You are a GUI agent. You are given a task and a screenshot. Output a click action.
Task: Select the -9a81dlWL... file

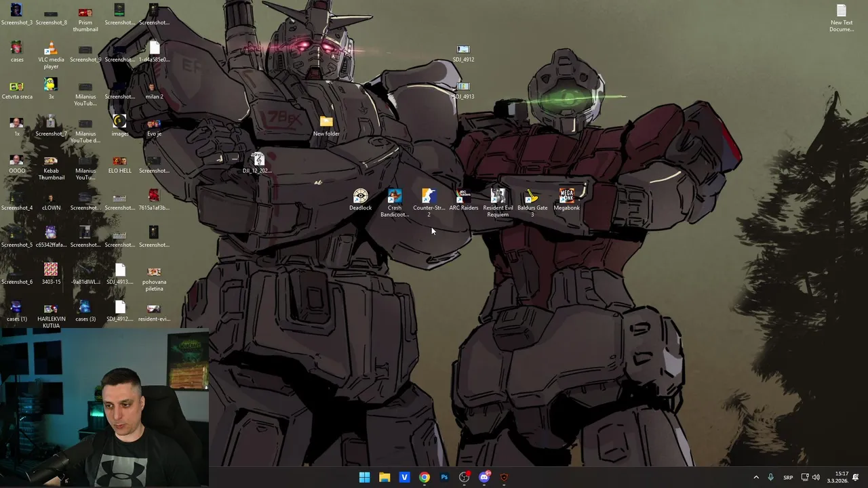point(85,274)
